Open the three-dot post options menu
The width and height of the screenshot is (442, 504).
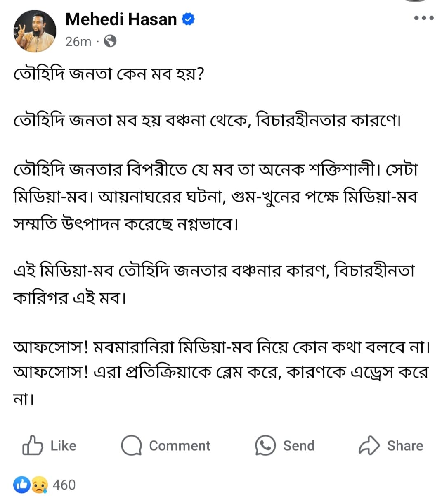[x=424, y=18]
